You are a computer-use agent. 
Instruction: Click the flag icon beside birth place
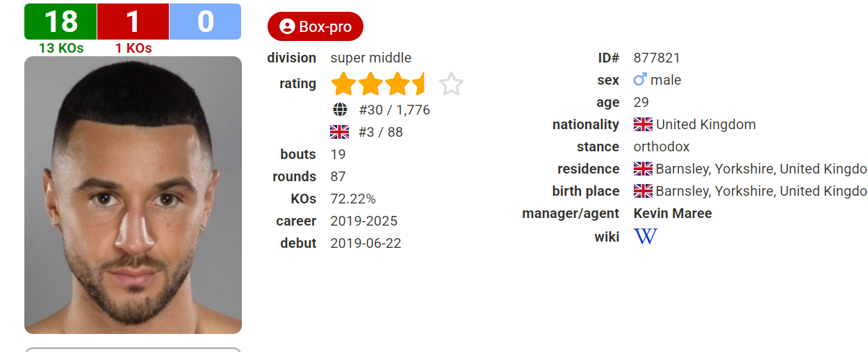click(643, 191)
